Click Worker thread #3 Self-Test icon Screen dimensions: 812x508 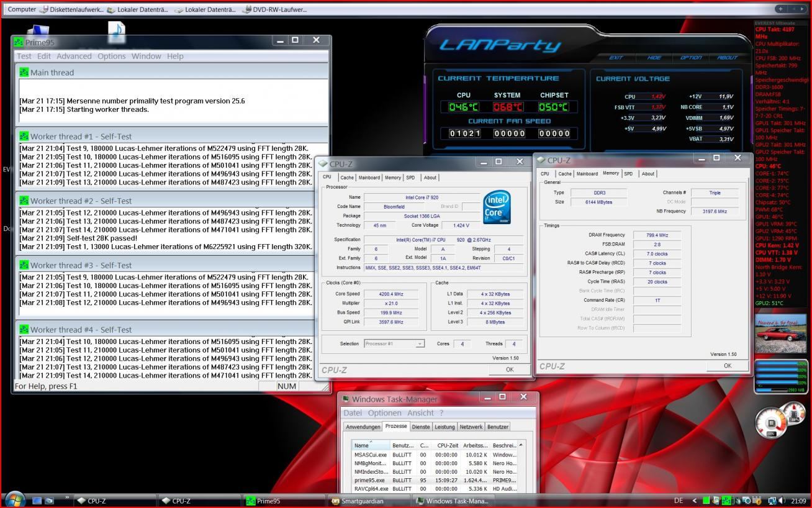(24, 265)
